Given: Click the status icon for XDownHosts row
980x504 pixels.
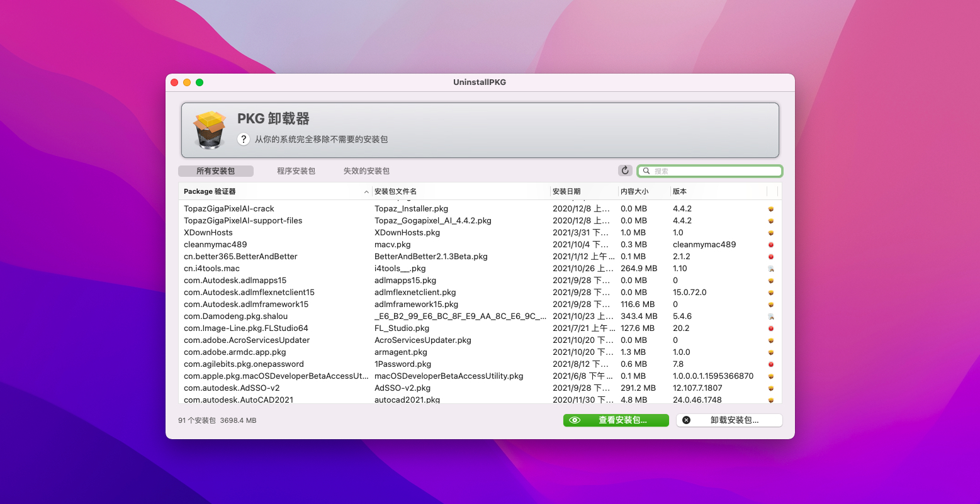Looking at the screenshot, I should tap(771, 233).
